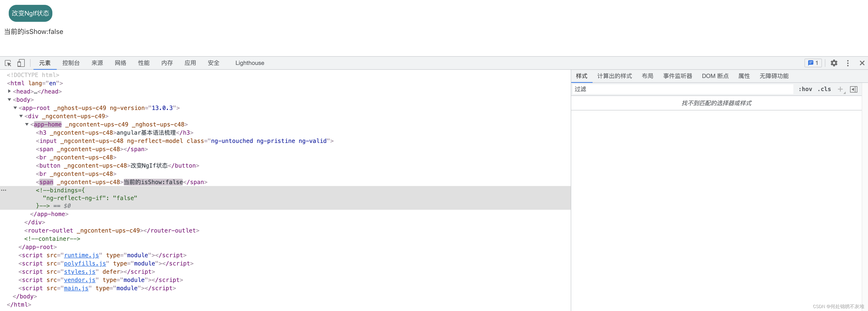Collapse the div _ngcontent-ups-c49 node
This screenshot has height=311, width=868.
[21, 116]
